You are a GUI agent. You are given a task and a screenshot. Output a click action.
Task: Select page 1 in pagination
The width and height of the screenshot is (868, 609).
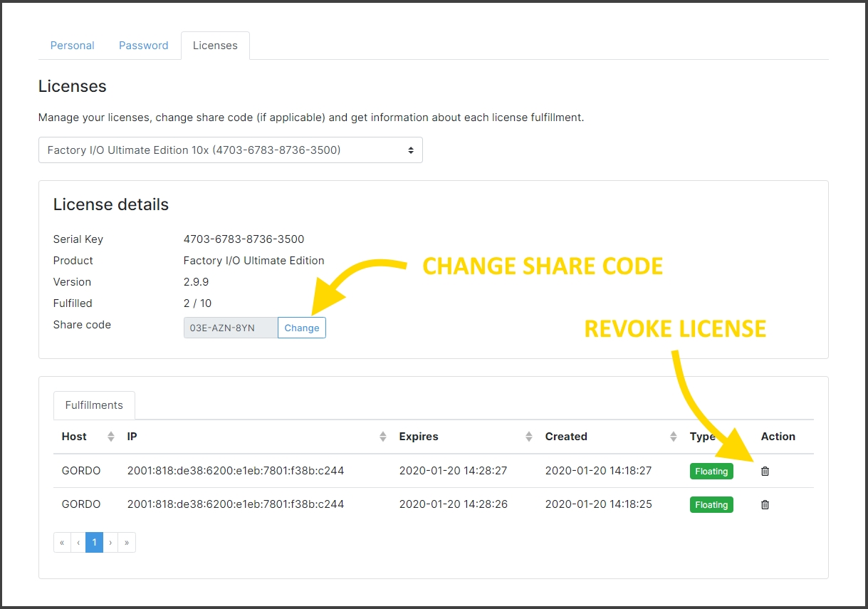pos(94,542)
